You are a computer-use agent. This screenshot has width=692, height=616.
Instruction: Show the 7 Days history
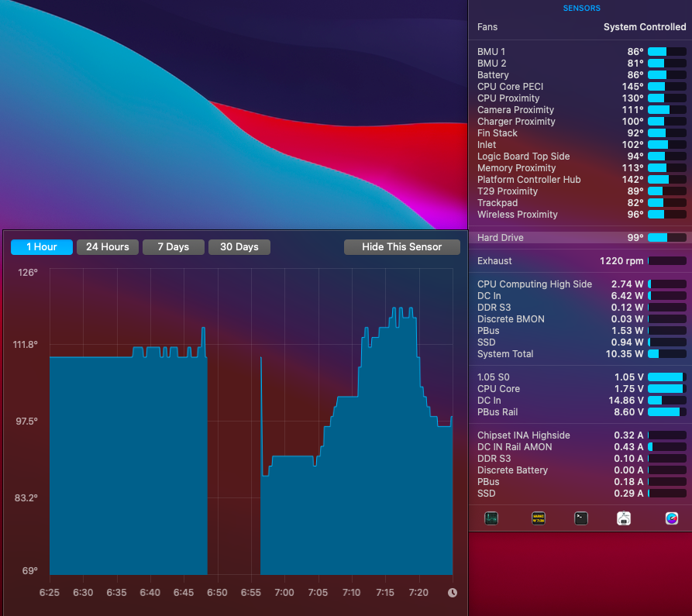point(174,246)
